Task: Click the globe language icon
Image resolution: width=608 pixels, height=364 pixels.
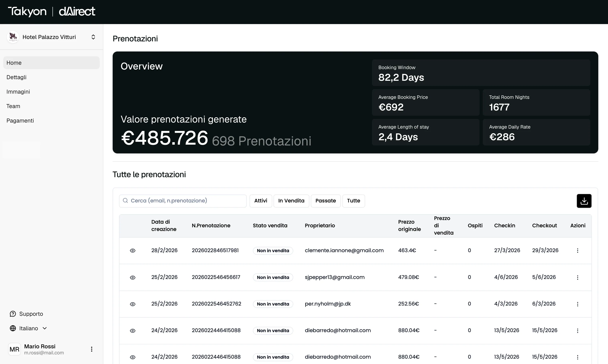Action: coord(13,328)
